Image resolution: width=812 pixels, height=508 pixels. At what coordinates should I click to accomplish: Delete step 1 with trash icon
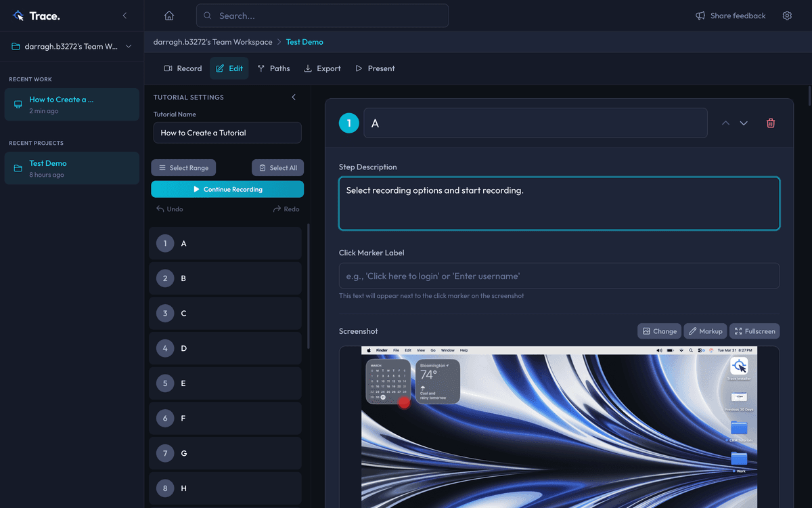coord(770,123)
